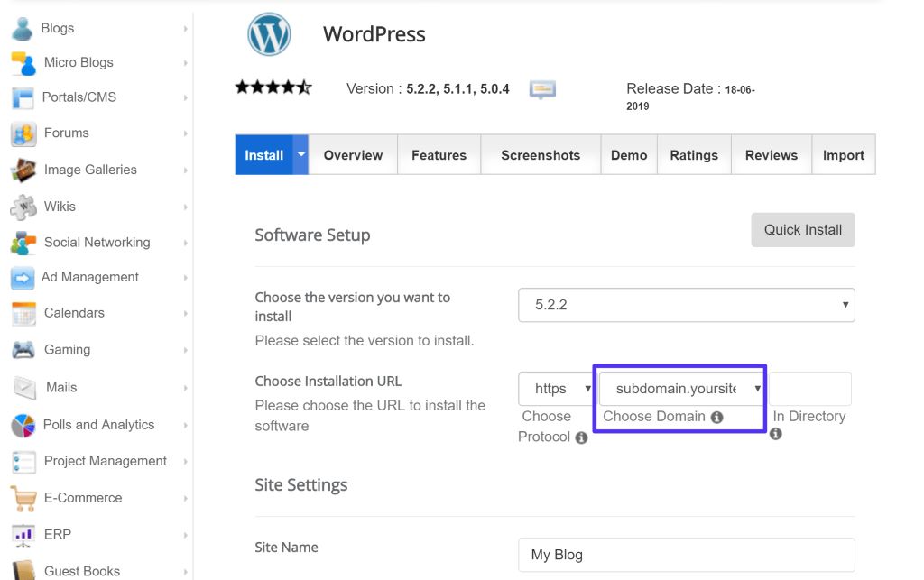Click the Site Name field containing My Blog

point(687,555)
